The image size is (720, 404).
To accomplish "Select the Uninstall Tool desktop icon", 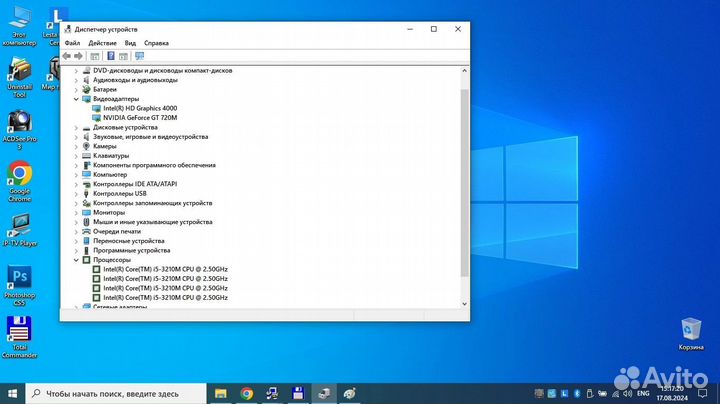I will 19,77.
